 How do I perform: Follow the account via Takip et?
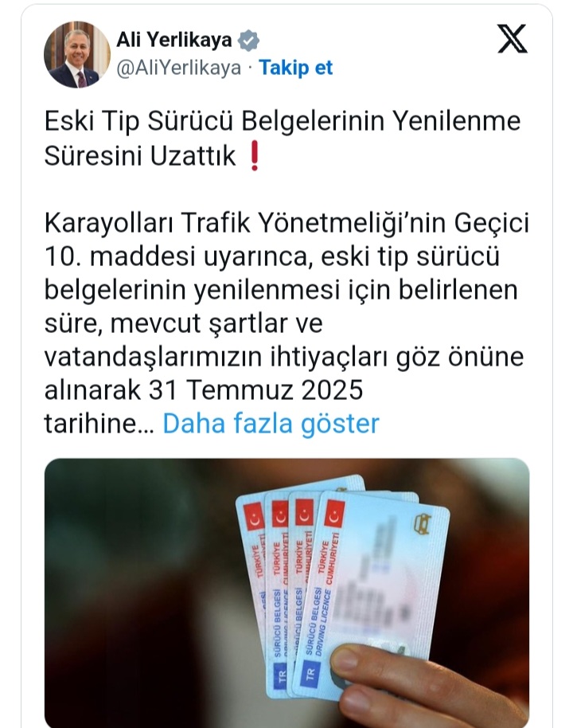(x=295, y=68)
